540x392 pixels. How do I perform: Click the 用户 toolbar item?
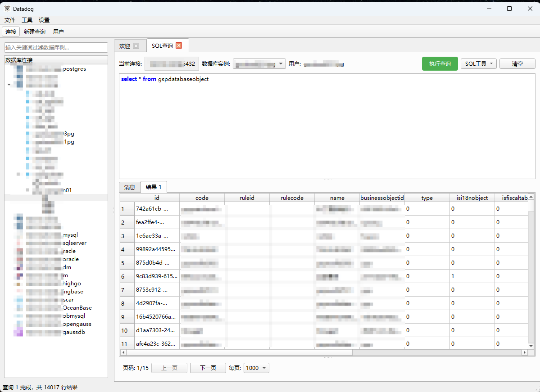pos(58,32)
